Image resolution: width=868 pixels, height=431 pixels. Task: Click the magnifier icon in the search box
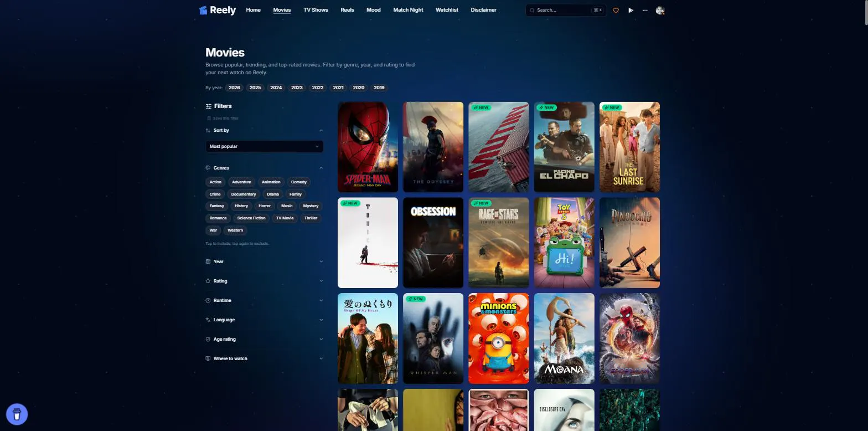(x=533, y=10)
